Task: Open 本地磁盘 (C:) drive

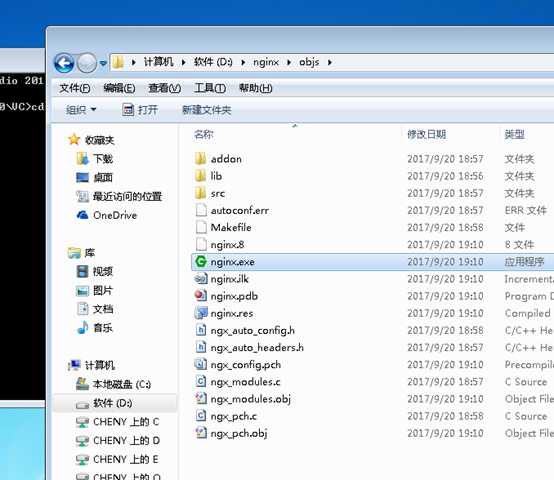Action: [x=114, y=384]
